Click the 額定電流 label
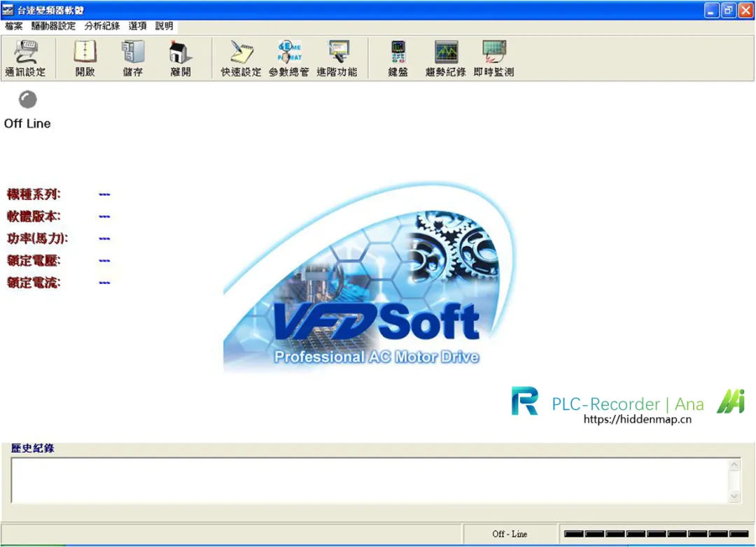Image resolution: width=756 pixels, height=547 pixels. coord(34,283)
